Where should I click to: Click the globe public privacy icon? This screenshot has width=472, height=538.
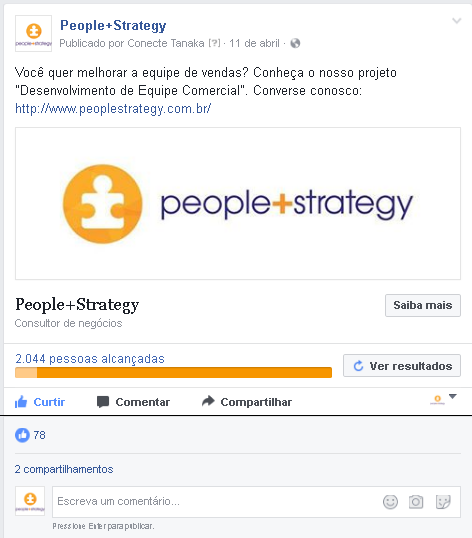click(x=295, y=43)
